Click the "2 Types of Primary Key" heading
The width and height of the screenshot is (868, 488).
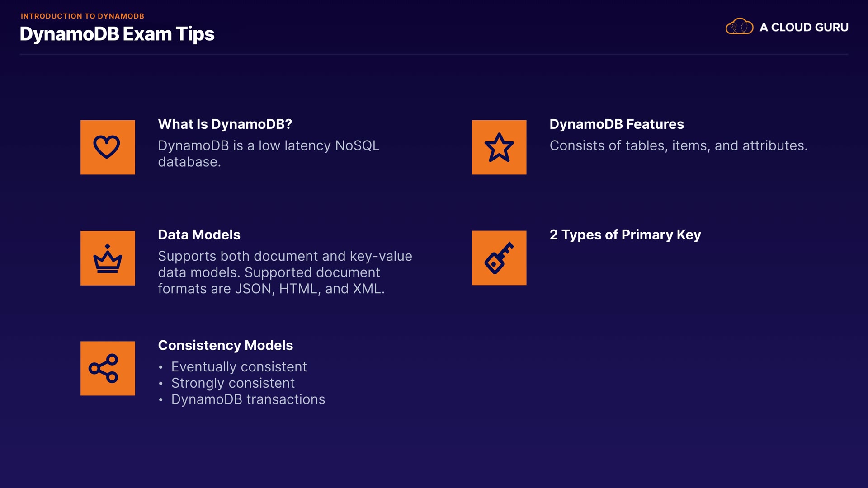coord(625,235)
